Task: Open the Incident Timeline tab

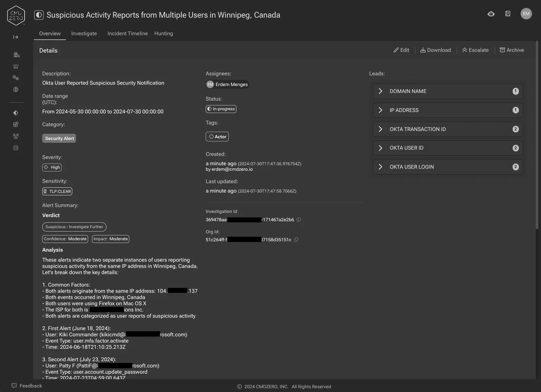Action: coord(128,34)
